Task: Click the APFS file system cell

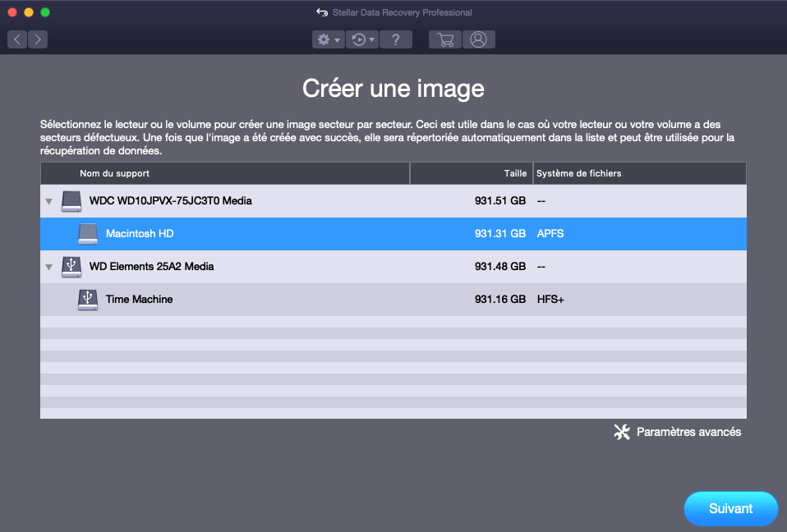Action: 550,234
